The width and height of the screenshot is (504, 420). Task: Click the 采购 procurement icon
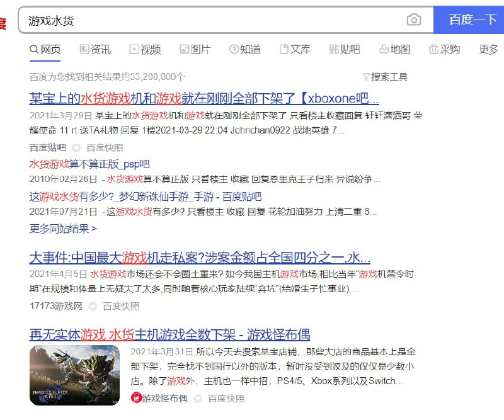[434, 49]
